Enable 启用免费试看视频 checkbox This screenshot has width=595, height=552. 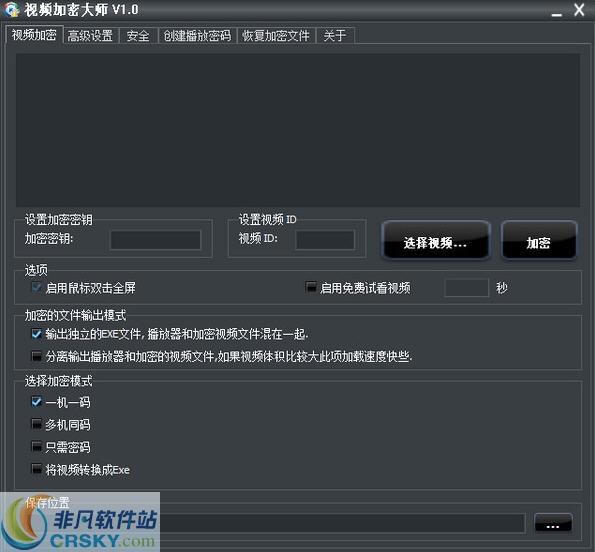[311, 287]
